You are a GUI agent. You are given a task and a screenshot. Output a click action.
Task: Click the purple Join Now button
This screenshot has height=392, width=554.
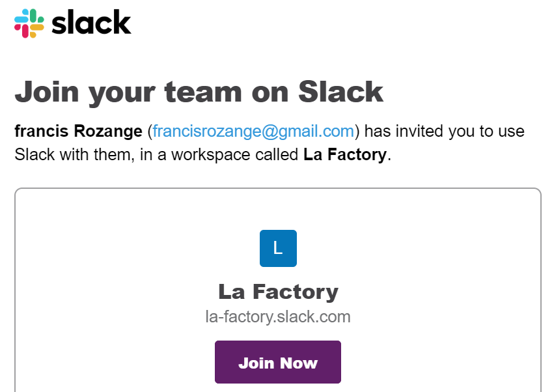[x=278, y=362]
